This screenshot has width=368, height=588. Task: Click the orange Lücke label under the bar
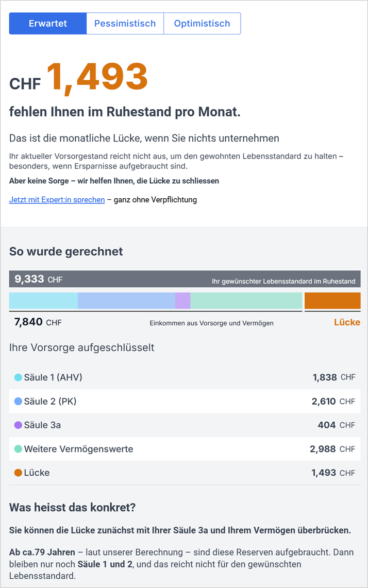[x=347, y=322]
